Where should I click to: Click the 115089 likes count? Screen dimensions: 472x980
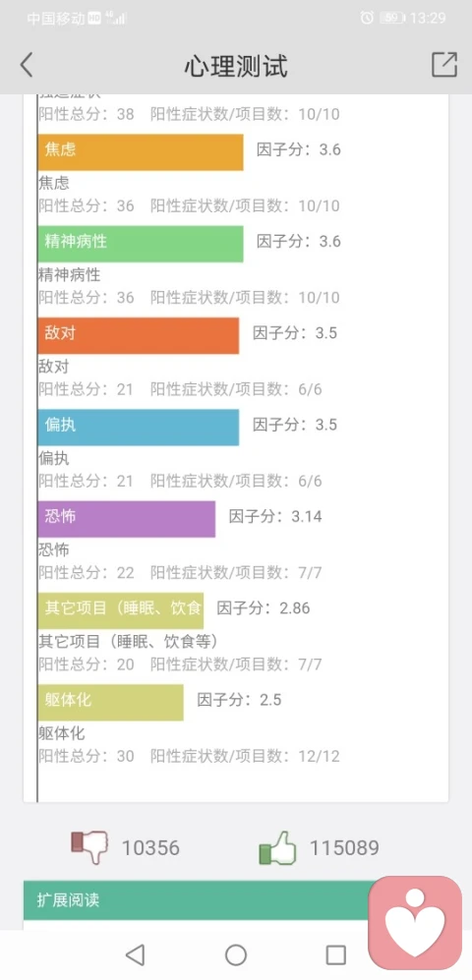[x=344, y=848]
